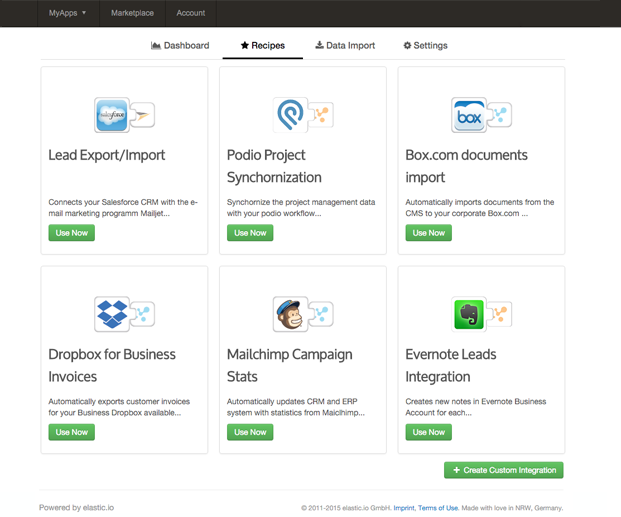Click the Evernote elephant icon
Viewport: 621px width, 517px height.
pyautogui.click(x=469, y=314)
